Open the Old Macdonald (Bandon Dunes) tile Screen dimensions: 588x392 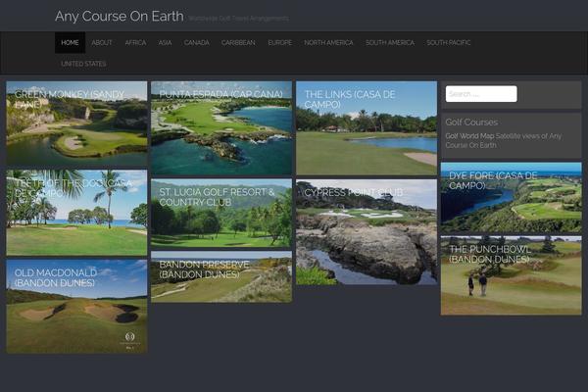(76, 307)
